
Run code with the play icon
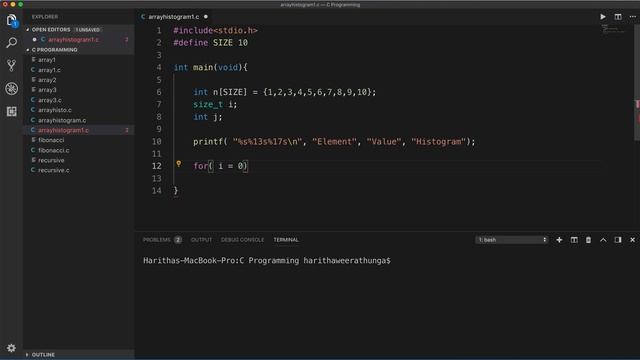tap(603, 17)
